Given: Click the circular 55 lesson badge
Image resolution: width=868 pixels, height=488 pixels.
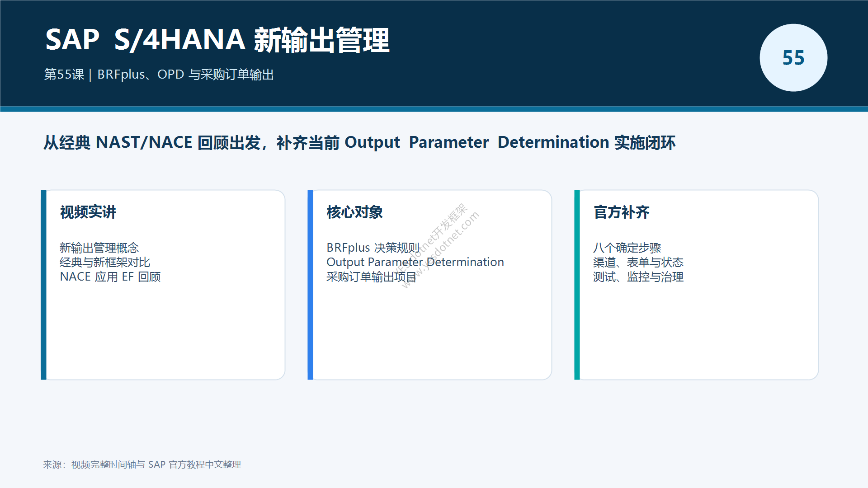Looking at the screenshot, I should 793,58.
